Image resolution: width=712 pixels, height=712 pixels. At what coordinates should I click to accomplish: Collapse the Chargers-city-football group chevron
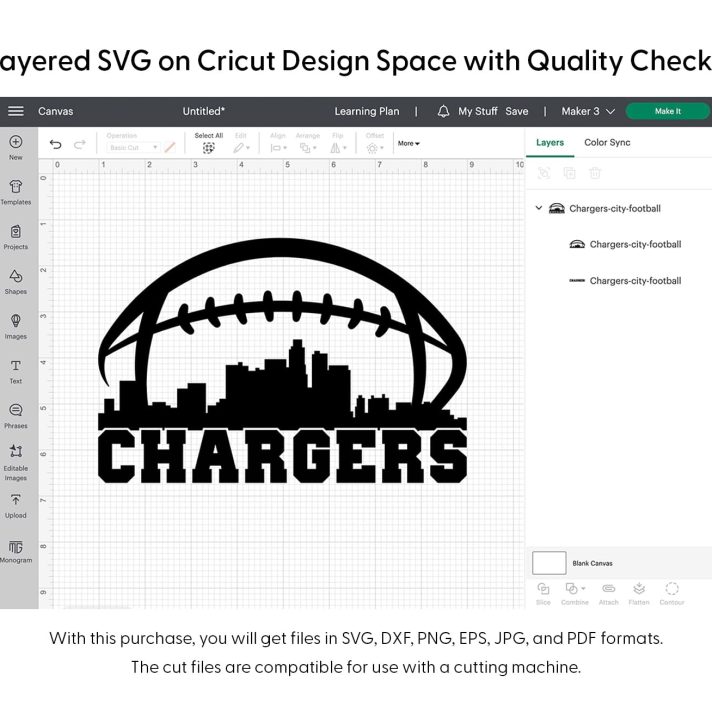(x=539, y=208)
